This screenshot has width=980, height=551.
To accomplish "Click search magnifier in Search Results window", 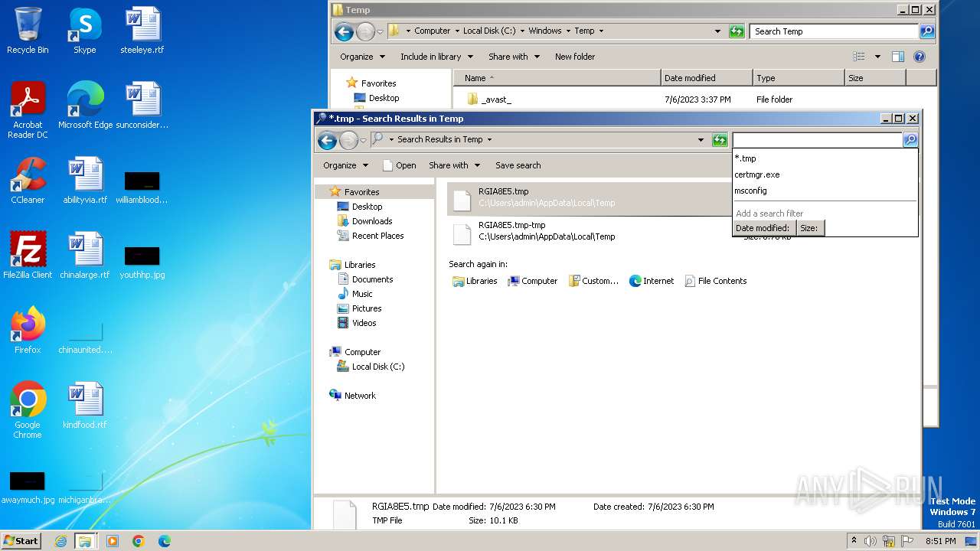I will pos(910,140).
